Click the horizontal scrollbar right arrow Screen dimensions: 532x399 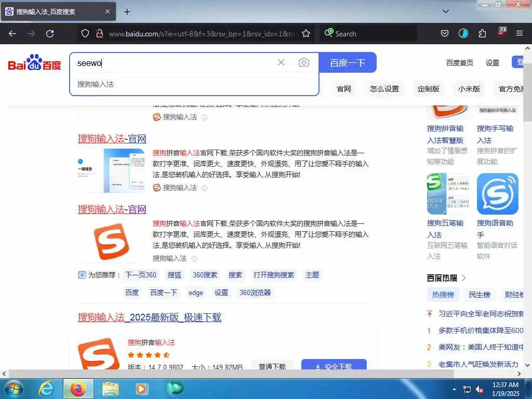click(x=519, y=374)
